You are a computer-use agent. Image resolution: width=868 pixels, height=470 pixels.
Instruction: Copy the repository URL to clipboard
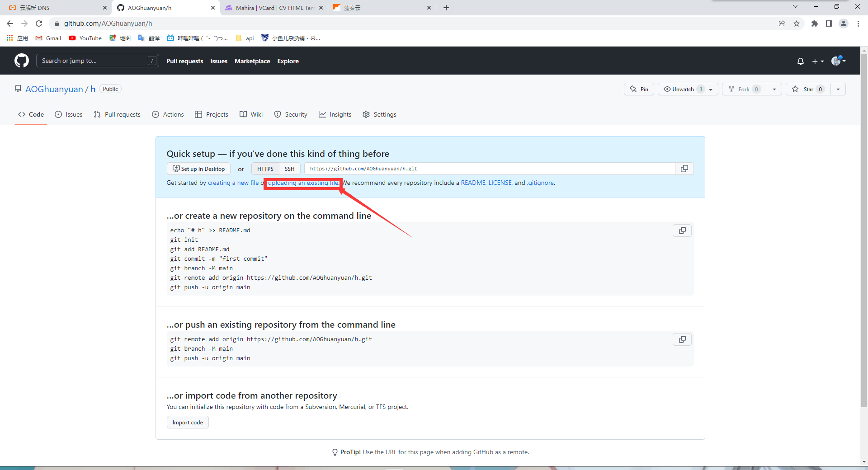tap(684, 169)
